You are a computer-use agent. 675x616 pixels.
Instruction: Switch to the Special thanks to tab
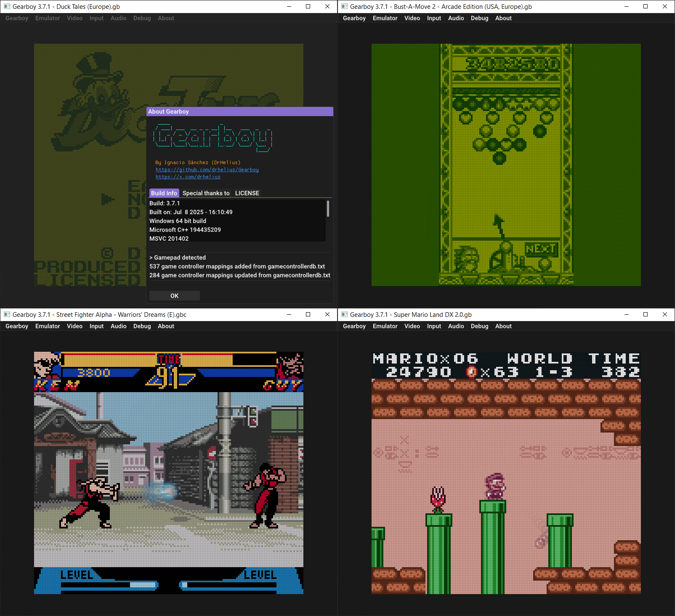click(206, 193)
